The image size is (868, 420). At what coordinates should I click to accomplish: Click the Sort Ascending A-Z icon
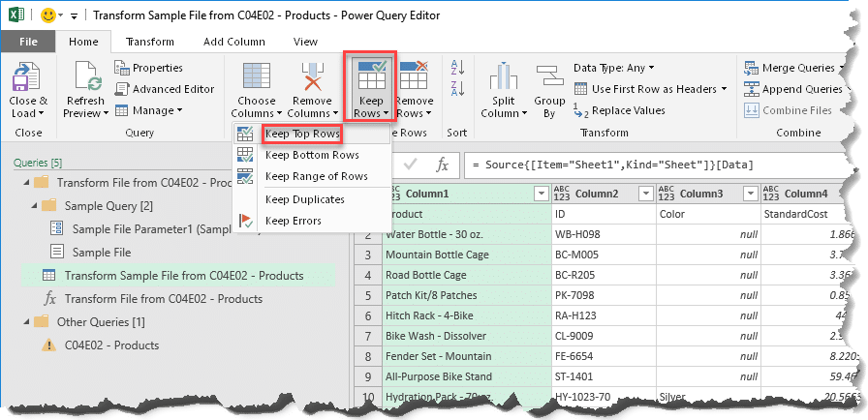coord(458,68)
